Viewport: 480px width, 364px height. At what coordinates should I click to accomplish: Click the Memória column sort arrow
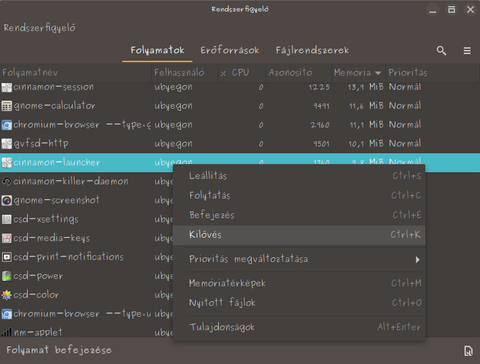[378, 73]
